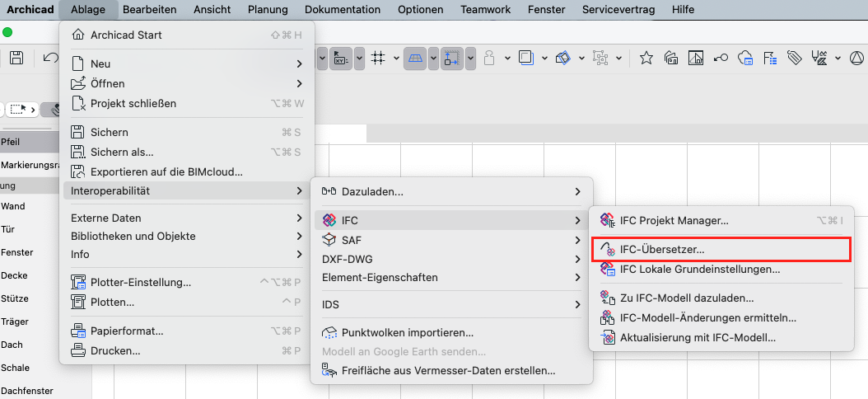Choose Drucken... menu entry
The width and height of the screenshot is (868, 399).
click(x=187, y=351)
